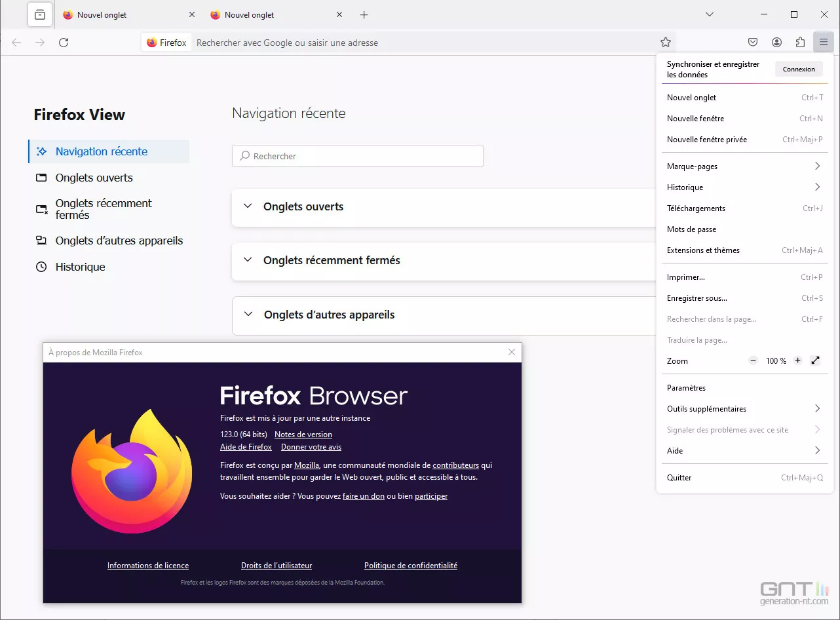
Task: Choose Quitter from the menu
Action: click(744, 478)
